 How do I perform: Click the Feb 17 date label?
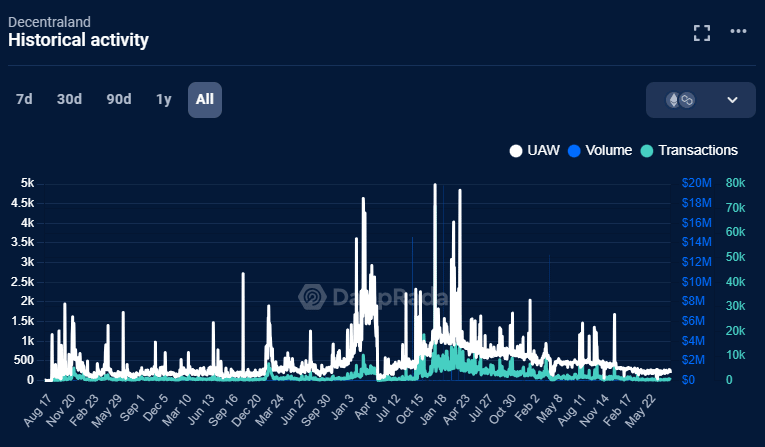point(617,410)
